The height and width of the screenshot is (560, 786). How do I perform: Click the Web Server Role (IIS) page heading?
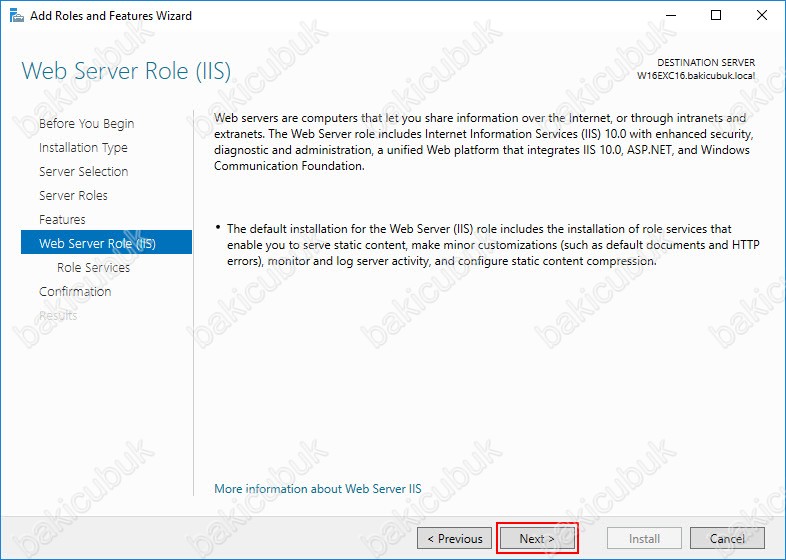tap(126, 71)
